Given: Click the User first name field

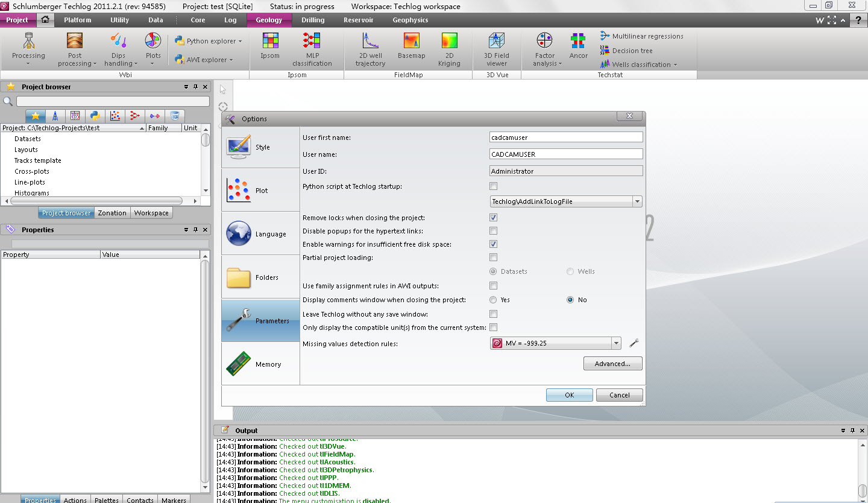Looking at the screenshot, I should click(566, 138).
